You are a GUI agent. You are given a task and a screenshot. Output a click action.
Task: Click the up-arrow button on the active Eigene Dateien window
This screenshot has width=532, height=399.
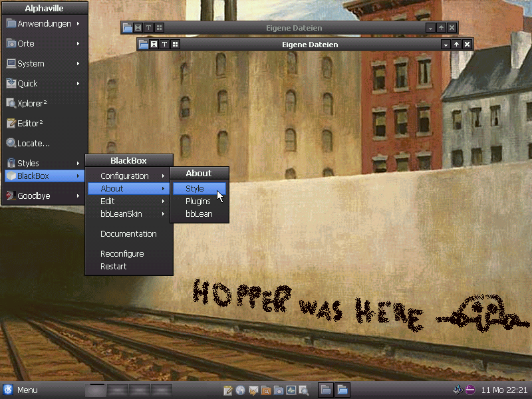coord(456,45)
